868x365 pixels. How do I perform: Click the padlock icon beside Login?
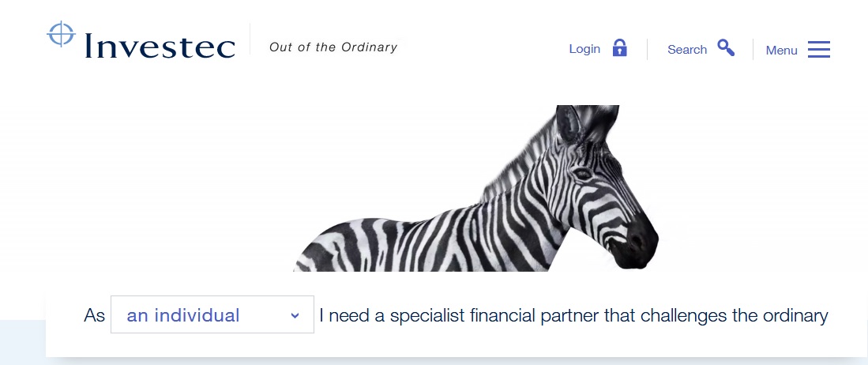pos(619,47)
